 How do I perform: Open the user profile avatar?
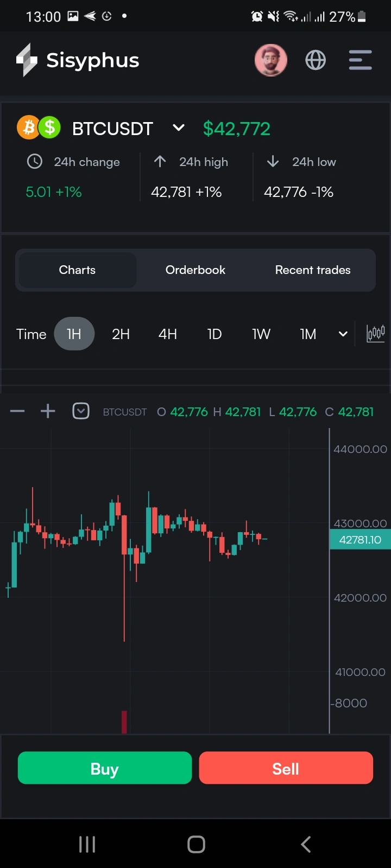270,60
